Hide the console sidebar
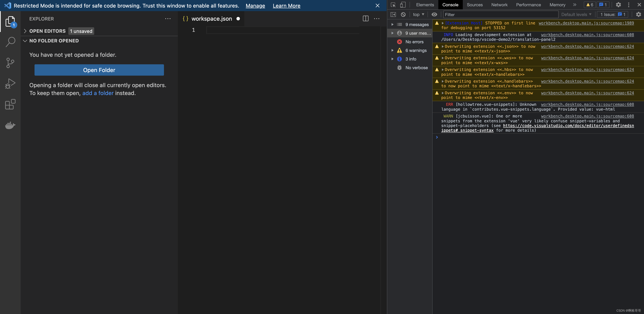Screen dimensions: 644x314 coord(393,15)
